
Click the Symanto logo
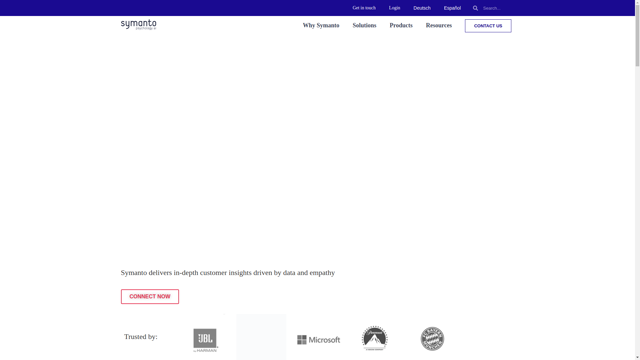click(138, 24)
